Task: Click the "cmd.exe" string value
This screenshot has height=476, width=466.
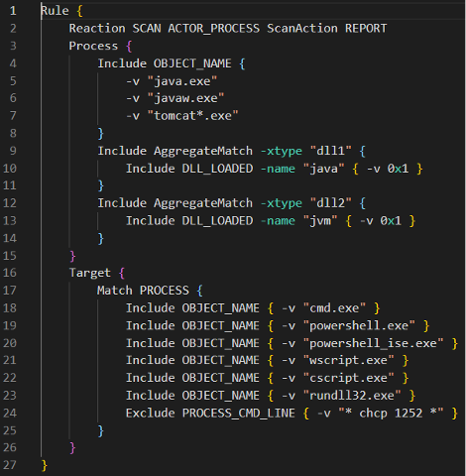Action: pos(334,308)
